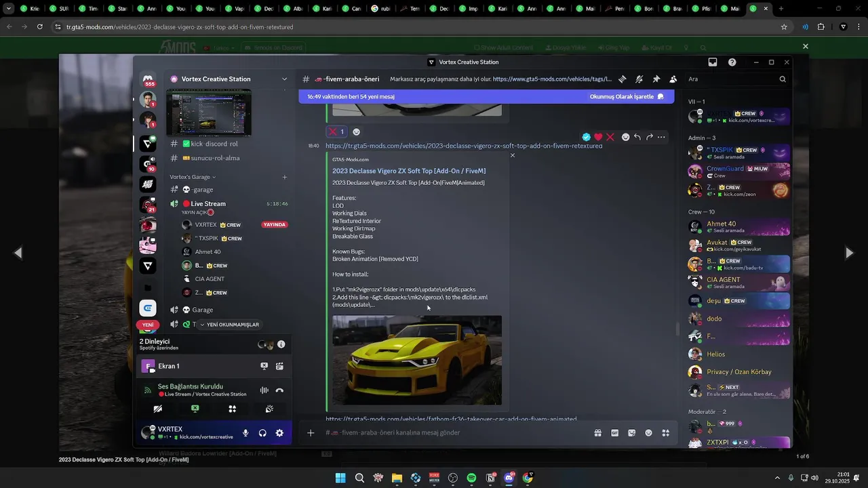Open the Threads icon in channel header
Viewport: 868px width, 488px height.
[622, 79]
